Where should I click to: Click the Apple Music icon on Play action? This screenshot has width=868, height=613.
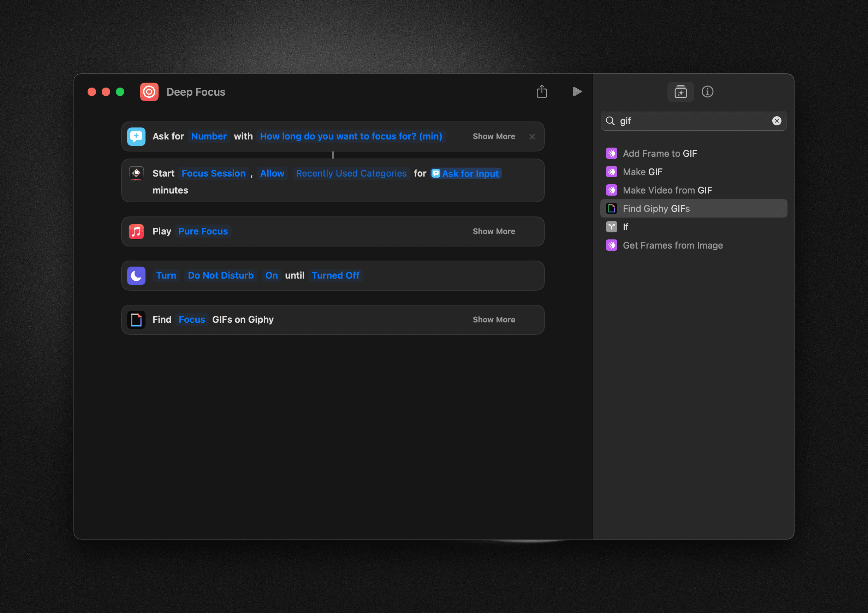pos(136,231)
